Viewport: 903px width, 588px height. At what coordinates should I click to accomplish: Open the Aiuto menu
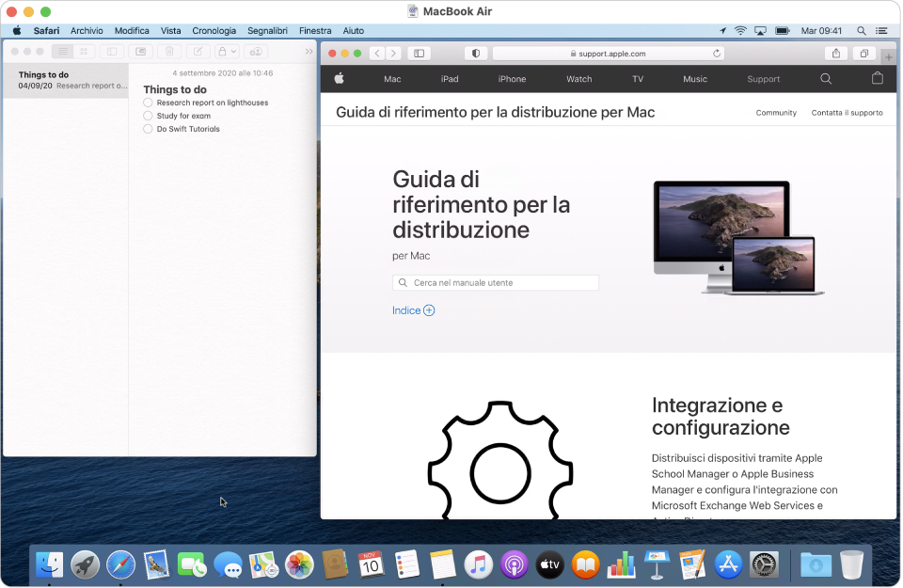pyautogui.click(x=353, y=30)
